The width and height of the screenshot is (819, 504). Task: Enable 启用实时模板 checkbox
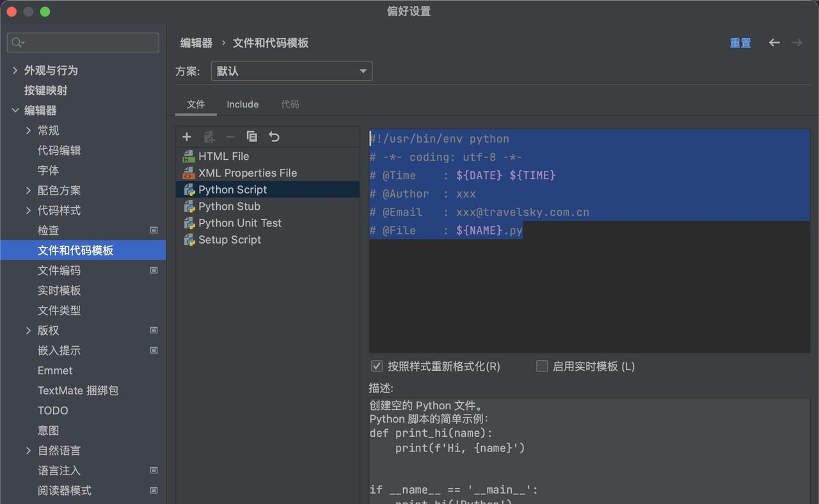coord(542,366)
